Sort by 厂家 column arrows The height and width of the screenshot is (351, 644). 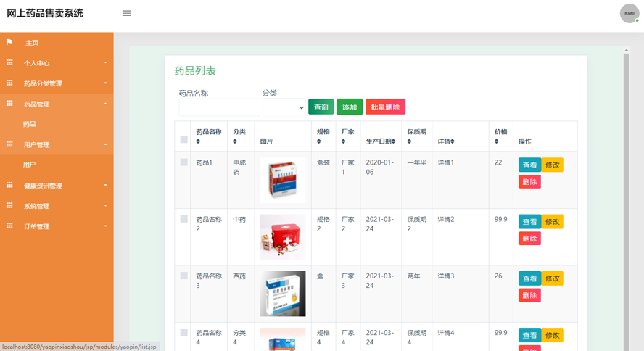click(x=343, y=141)
